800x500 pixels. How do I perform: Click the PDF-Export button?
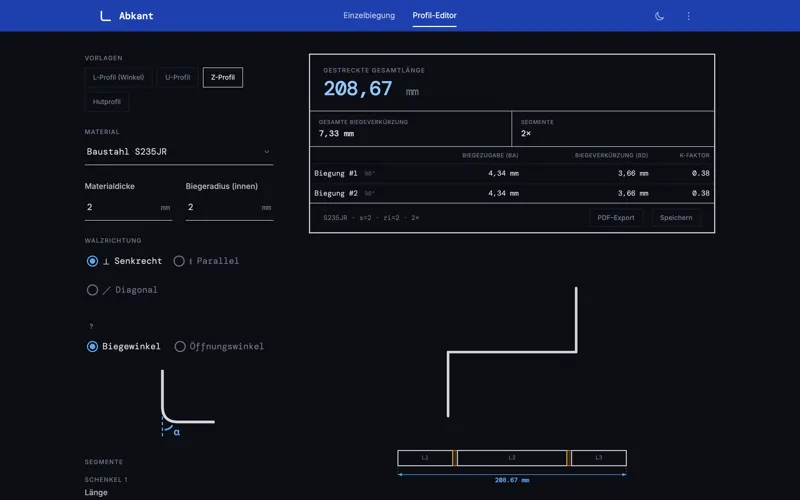pos(615,217)
